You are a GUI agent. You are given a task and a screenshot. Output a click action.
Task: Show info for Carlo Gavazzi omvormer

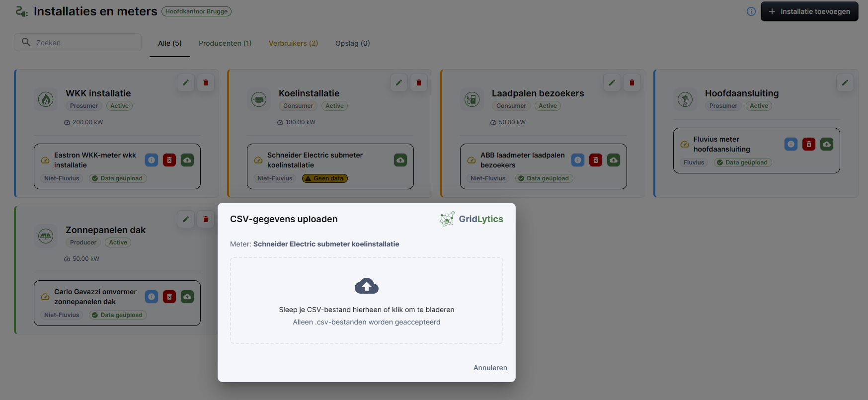152,297
